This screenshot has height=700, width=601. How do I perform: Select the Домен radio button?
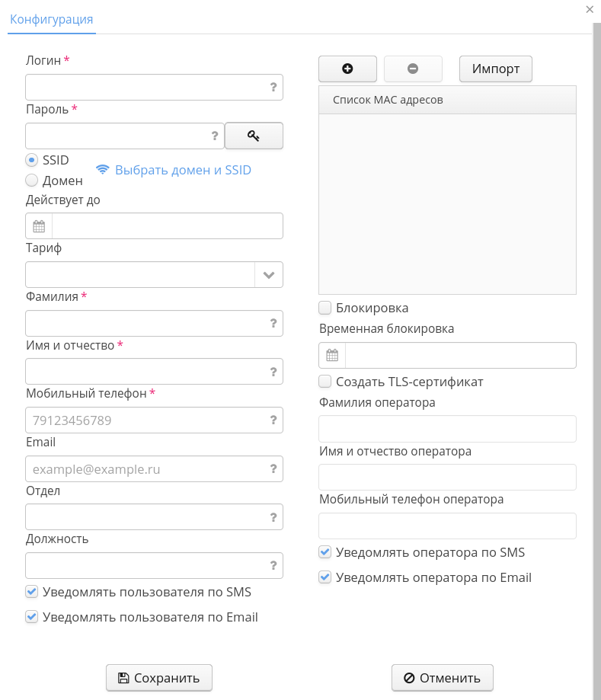32,181
